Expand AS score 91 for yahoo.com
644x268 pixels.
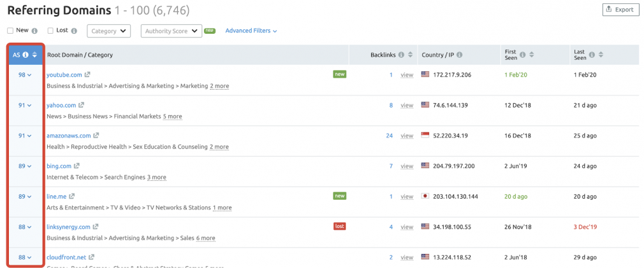[x=25, y=105]
